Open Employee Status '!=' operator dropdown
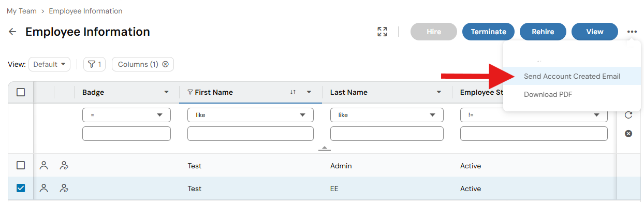The height and width of the screenshot is (202, 644). [534, 115]
